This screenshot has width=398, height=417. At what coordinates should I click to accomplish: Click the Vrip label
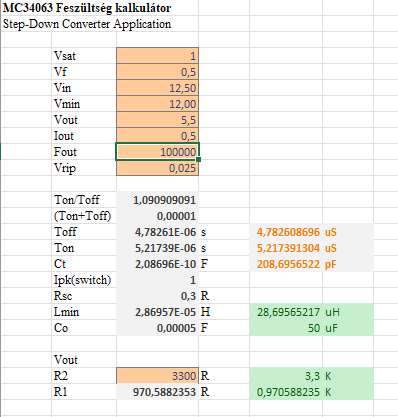pos(84,168)
